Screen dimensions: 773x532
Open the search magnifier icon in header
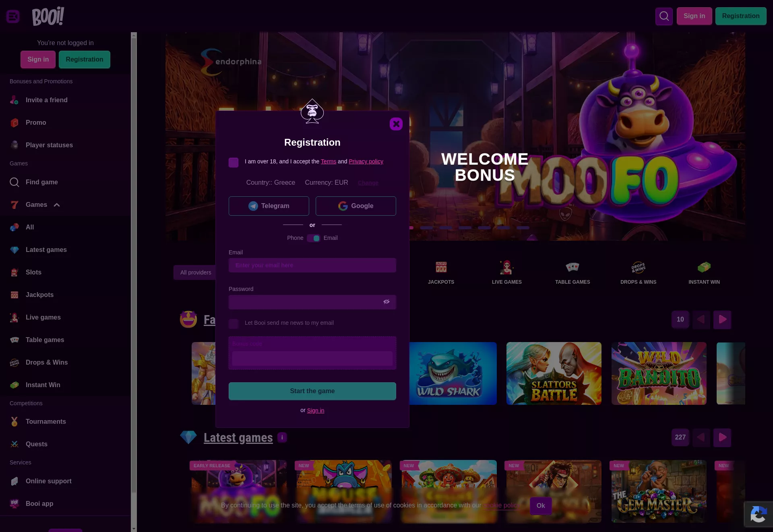pyautogui.click(x=664, y=16)
